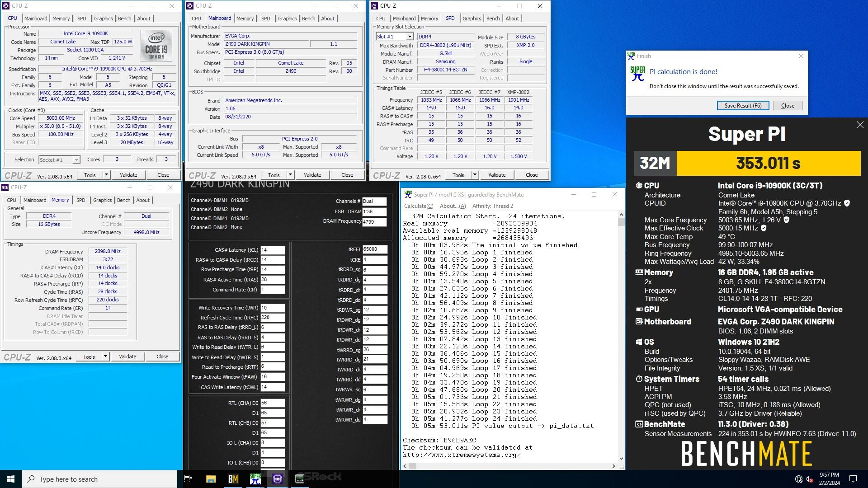This screenshot has width=868, height=488.
Task: Expand Tools dropdown arrow in SPD window
Action: tap(475, 175)
